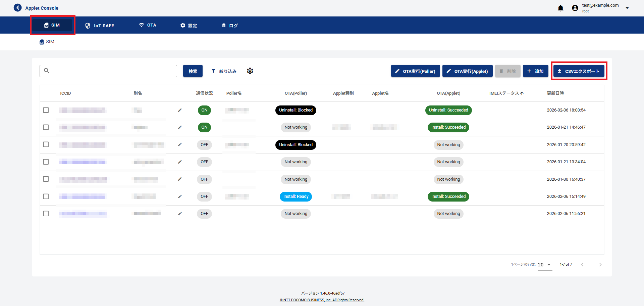This screenshot has width=644, height=306.
Task: Click the user account avatar icon
Action: (575, 8)
